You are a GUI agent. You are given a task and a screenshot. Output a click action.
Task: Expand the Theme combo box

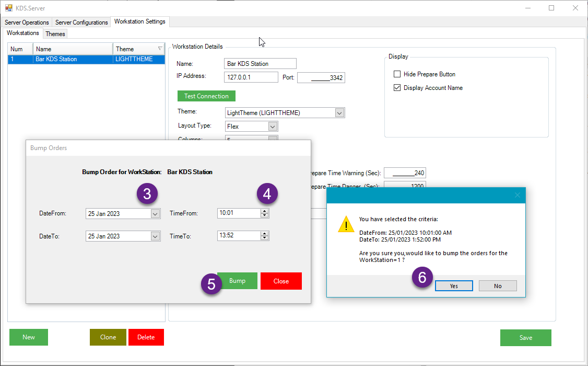(339, 113)
